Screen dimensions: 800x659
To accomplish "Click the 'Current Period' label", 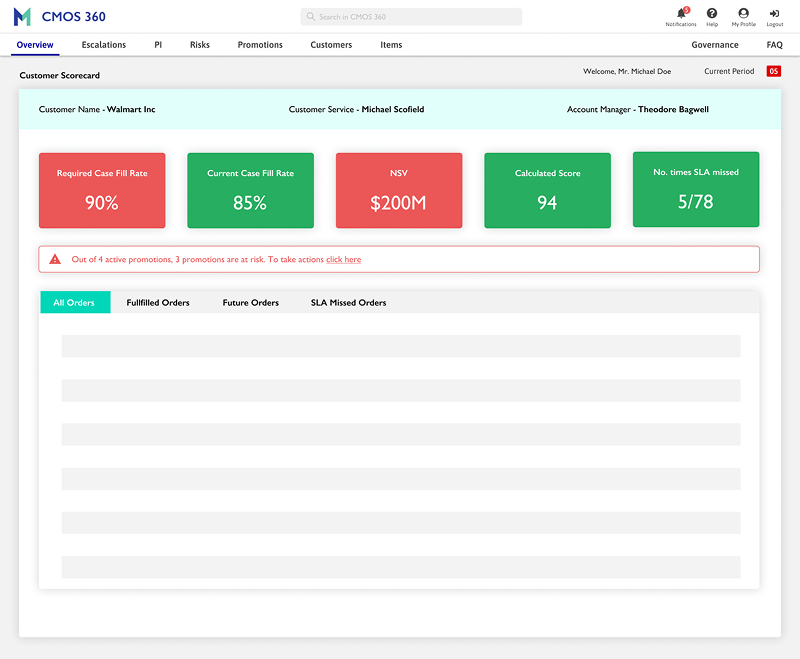I will 729,71.
